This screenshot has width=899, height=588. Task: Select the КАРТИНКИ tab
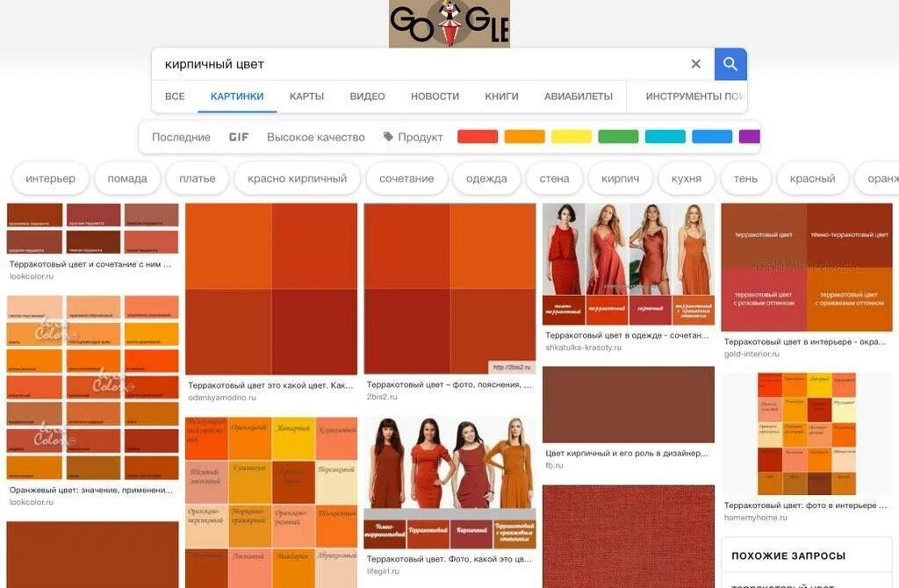point(237,97)
